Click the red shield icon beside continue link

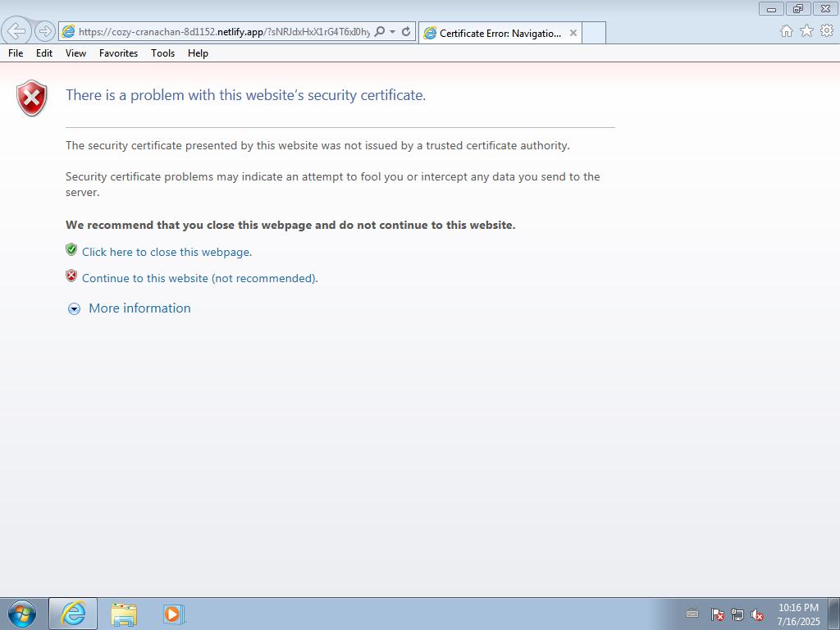(x=71, y=276)
